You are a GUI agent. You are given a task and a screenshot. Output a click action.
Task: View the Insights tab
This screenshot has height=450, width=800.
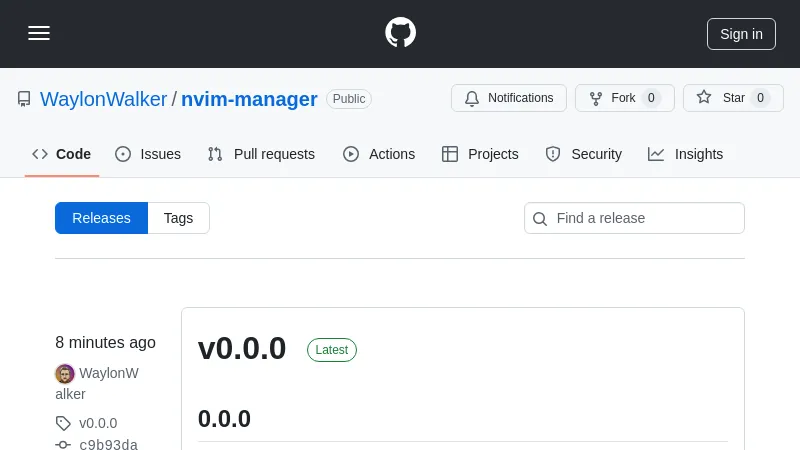point(685,154)
